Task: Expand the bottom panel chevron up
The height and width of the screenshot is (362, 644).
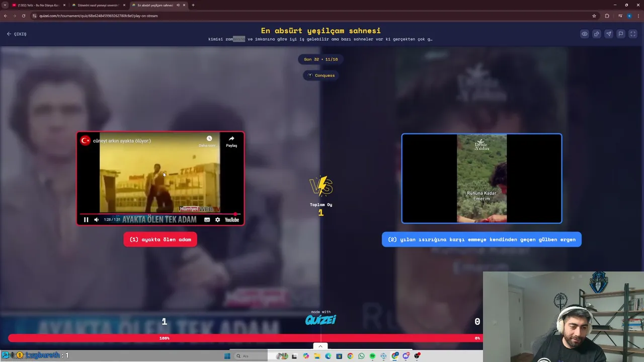Action: coord(320,346)
